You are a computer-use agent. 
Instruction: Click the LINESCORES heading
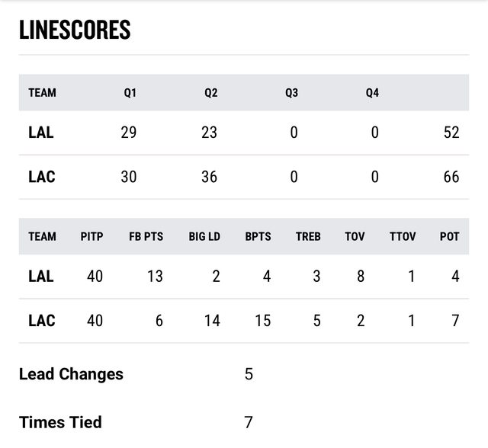point(75,30)
